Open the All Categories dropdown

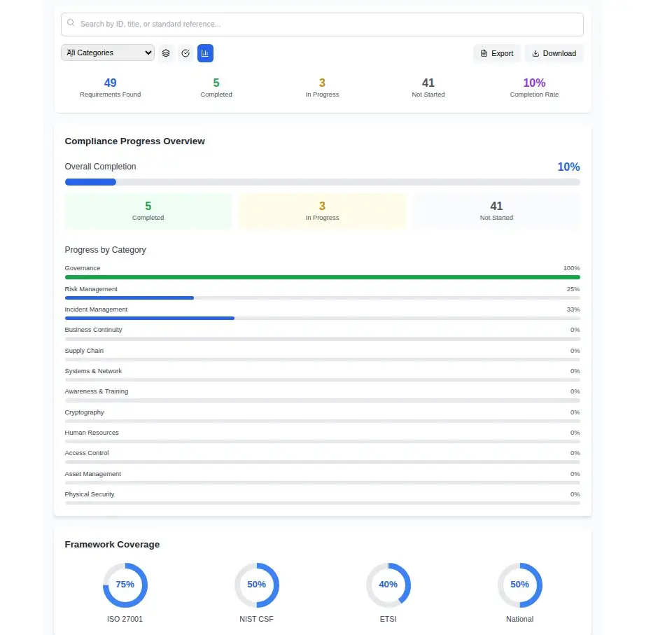coord(108,53)
